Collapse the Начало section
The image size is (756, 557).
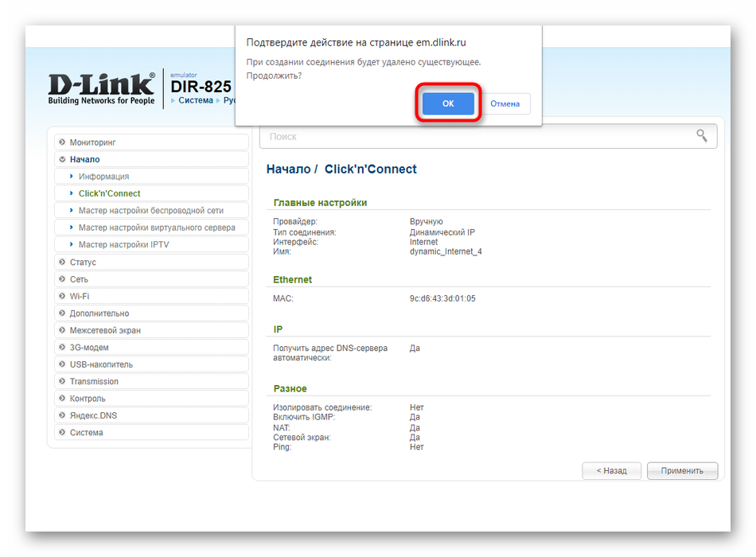pyautogui.click(x=84, y=159)
